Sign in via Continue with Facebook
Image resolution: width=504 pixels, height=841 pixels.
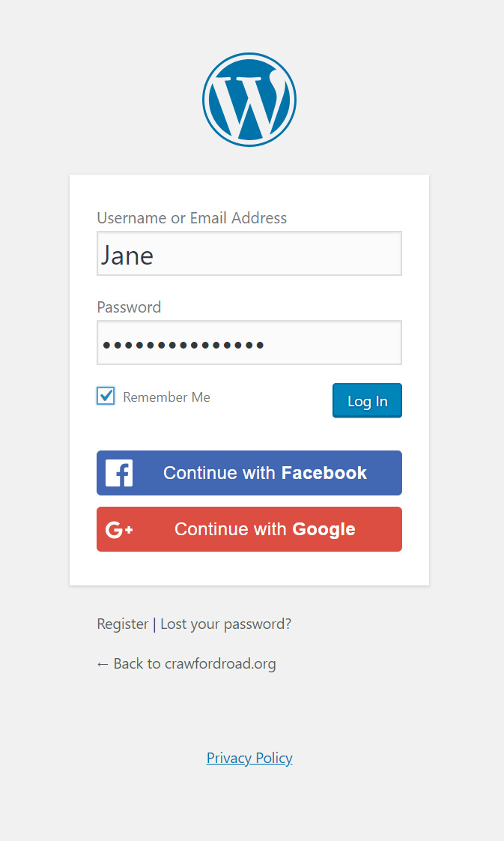pos(249,473)
